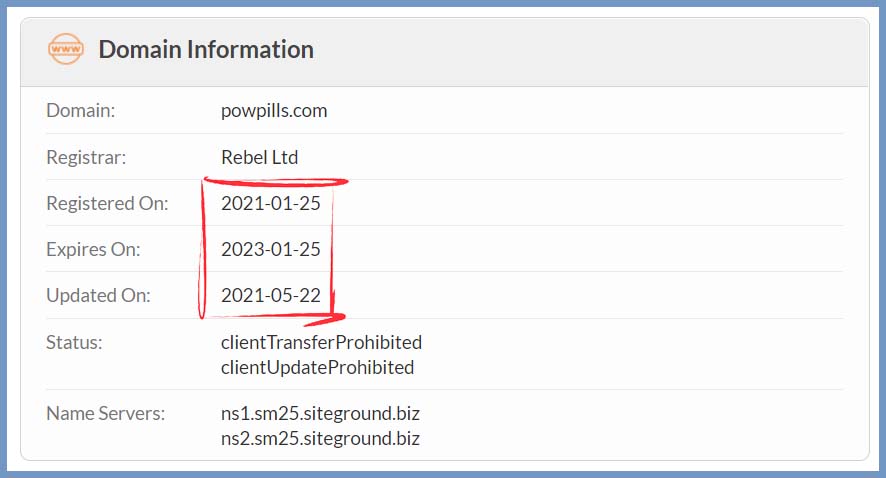Click the orange www globe icon
Screen dimensions: 886x478
click(x=66, y=49)
